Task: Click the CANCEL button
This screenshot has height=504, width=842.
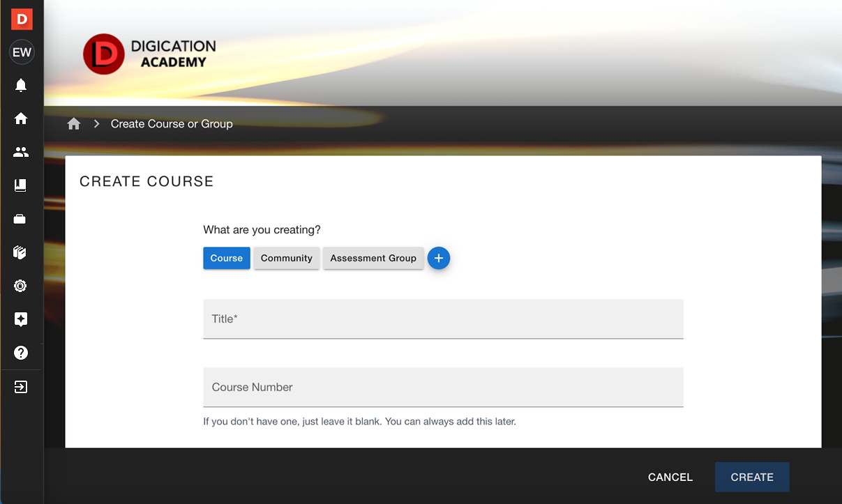Action: tap(670, 478)
